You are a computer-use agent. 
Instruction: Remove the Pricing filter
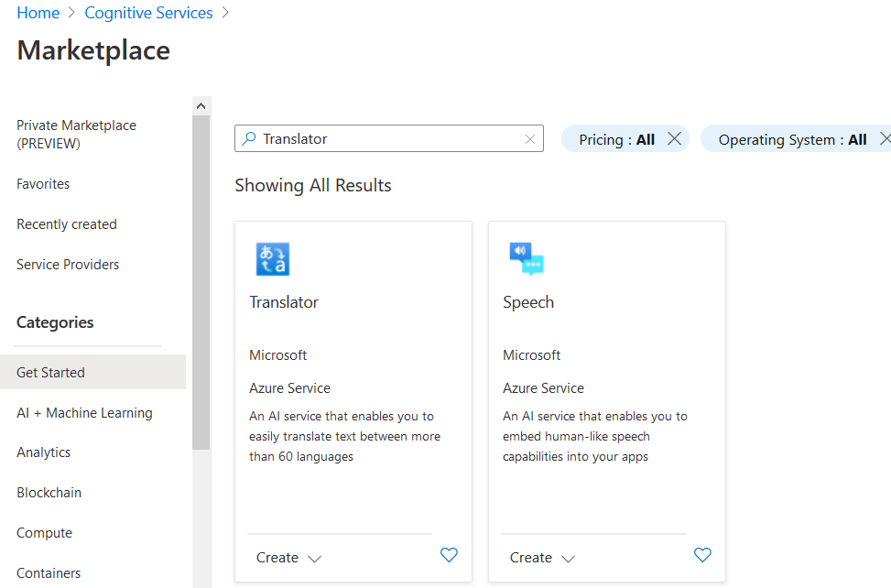pyautogui.click(x=674, y=139)
